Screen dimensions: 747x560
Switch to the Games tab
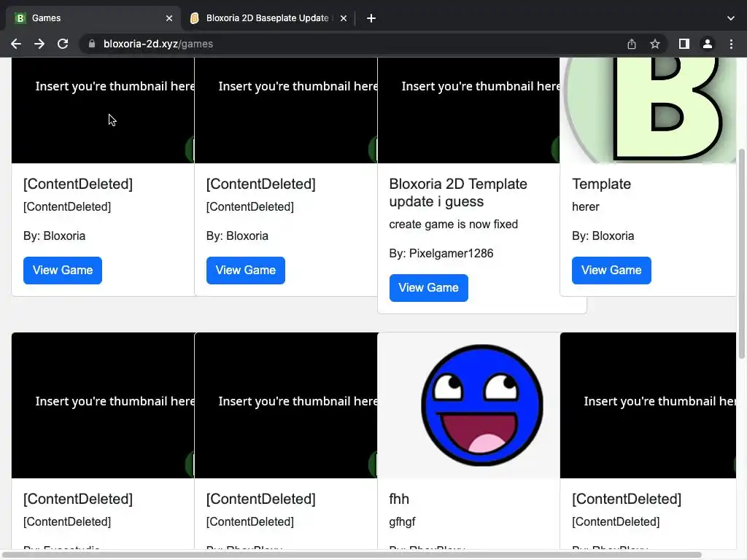coord(93,18)
